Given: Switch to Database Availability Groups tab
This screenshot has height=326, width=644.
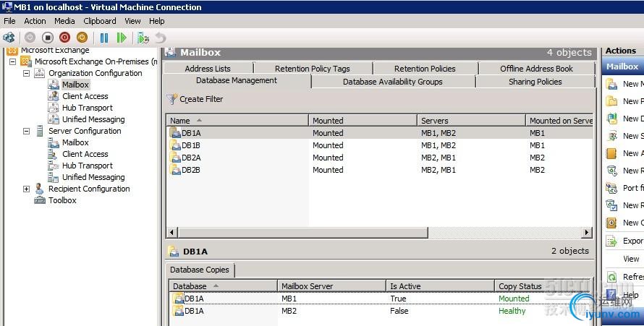Looking at the screenshot, I should tap(393, 82).
